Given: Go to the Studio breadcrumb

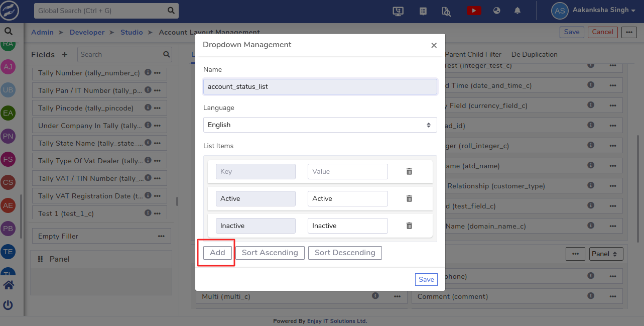Looking at the screenshot, I should coord(132,32).
